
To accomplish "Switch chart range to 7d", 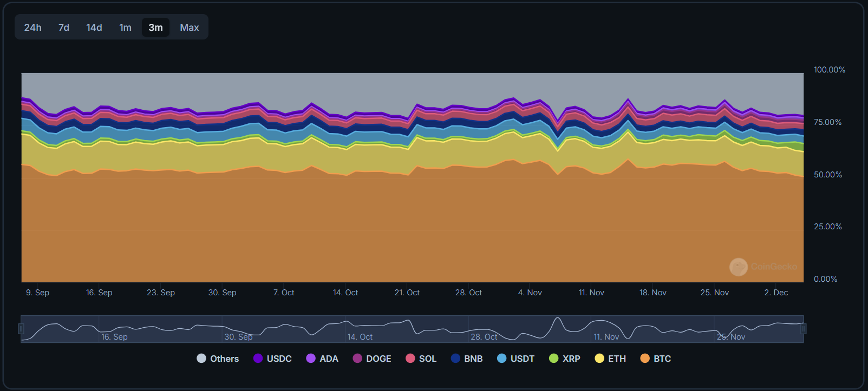I will [x=64, y=28].
